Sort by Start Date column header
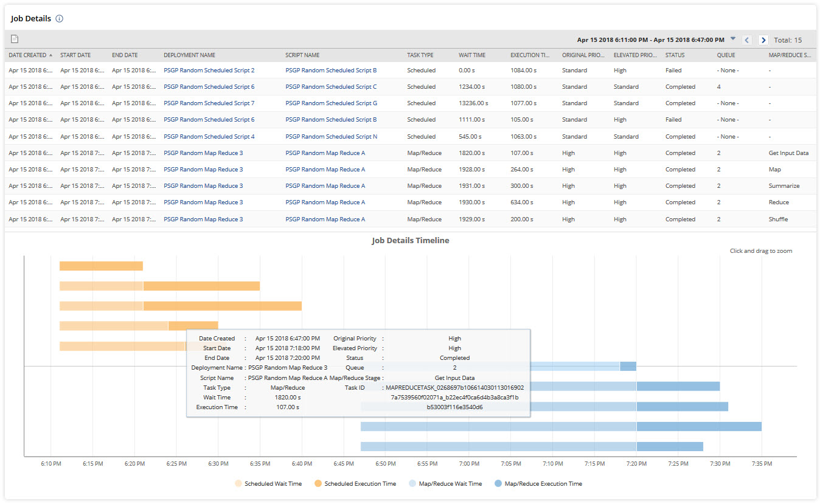The width and height of the screenshot is (820, 504). click(75, 55)
